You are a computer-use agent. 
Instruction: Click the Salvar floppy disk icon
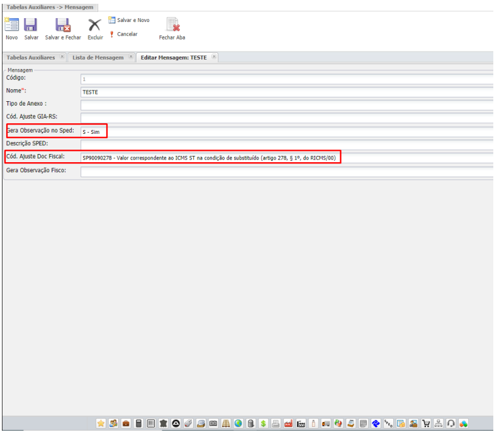(x=31, y=25)
